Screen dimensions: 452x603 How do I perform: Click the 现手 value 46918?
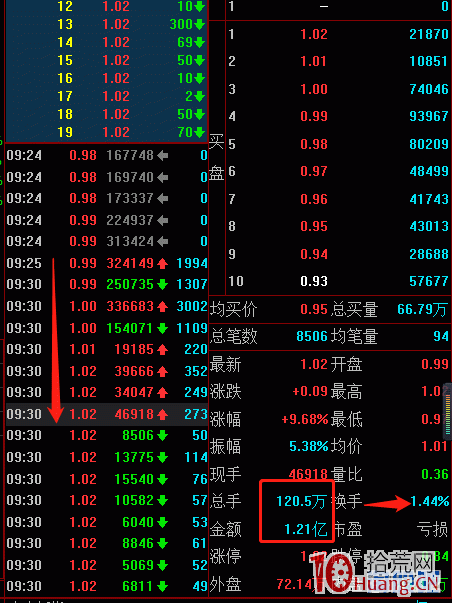click(308, 474)
